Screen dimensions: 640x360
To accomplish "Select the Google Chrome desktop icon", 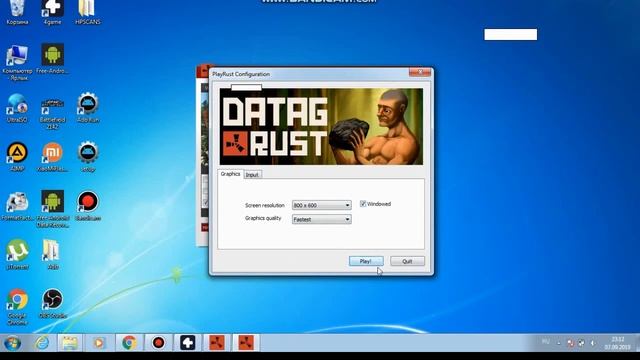I will (x=17, y=307).
